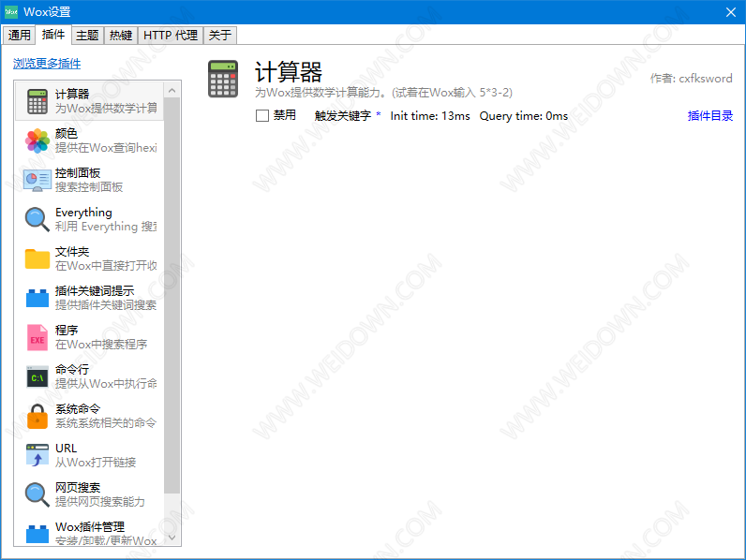Select the 插件关键词提示 plugin name

pyautogui.click(x=95, y=290)
